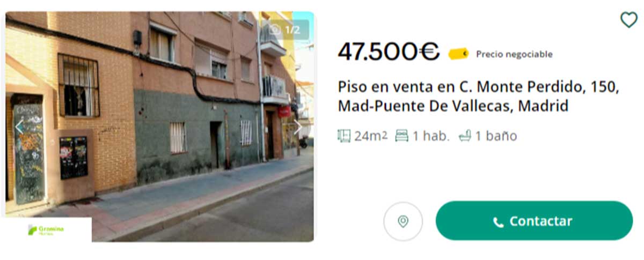Click the bathtub icon for bathrooms
Image resolution: width=644 pixels, height=260 pixels.
(465, 136)
